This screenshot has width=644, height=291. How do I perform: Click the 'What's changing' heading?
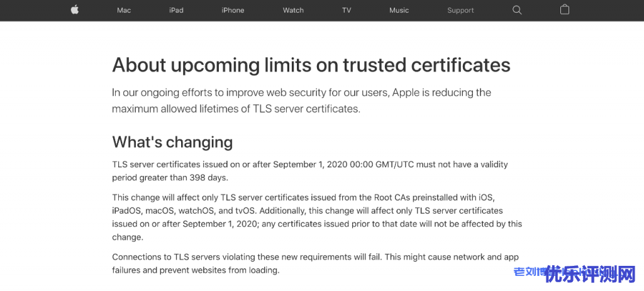click(x=172, y=142)
